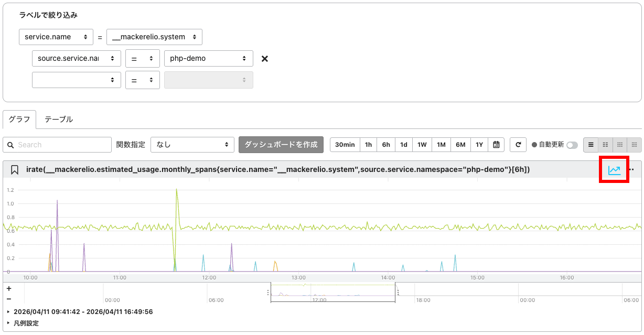Set time range to 1Y

coord(479,145)
